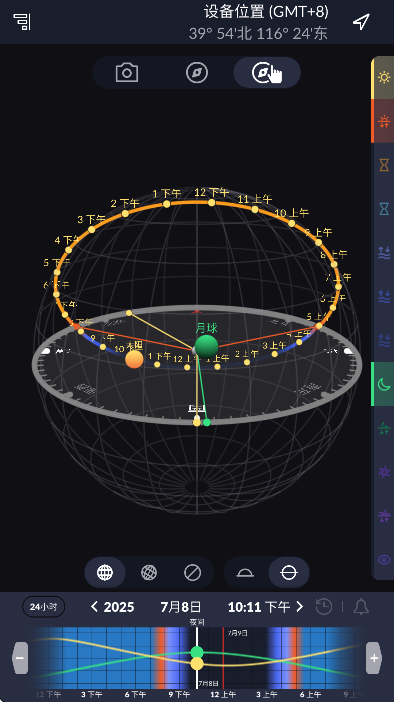
Task: Toggle the eye visibility icon in sidebar
Action: [384, 560]
